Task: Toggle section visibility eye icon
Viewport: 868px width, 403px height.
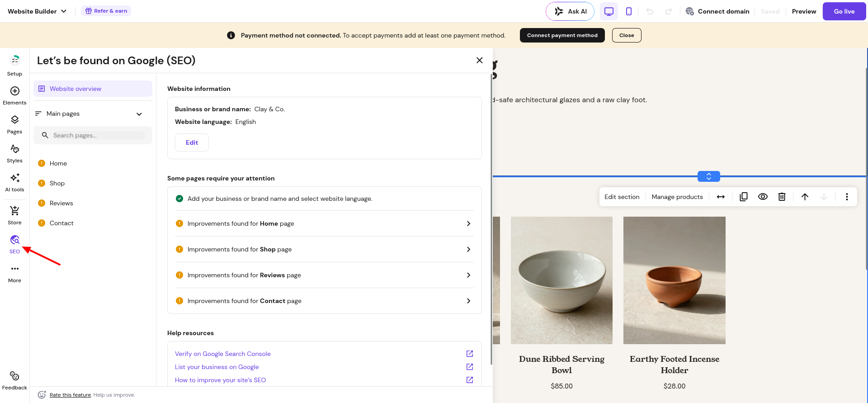Action: 763,197
